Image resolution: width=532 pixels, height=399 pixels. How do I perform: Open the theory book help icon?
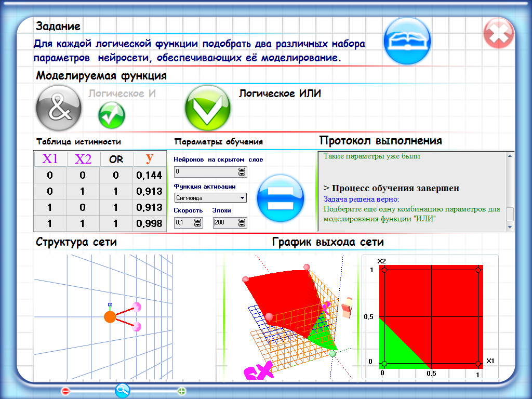407,41
